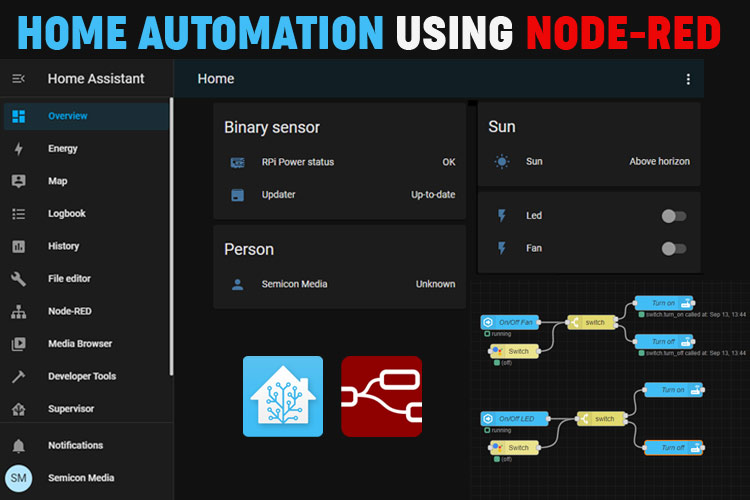The width and height of the screenshot is (750, 500).
Task: Open Notifications panel
Action: [86, 445]
